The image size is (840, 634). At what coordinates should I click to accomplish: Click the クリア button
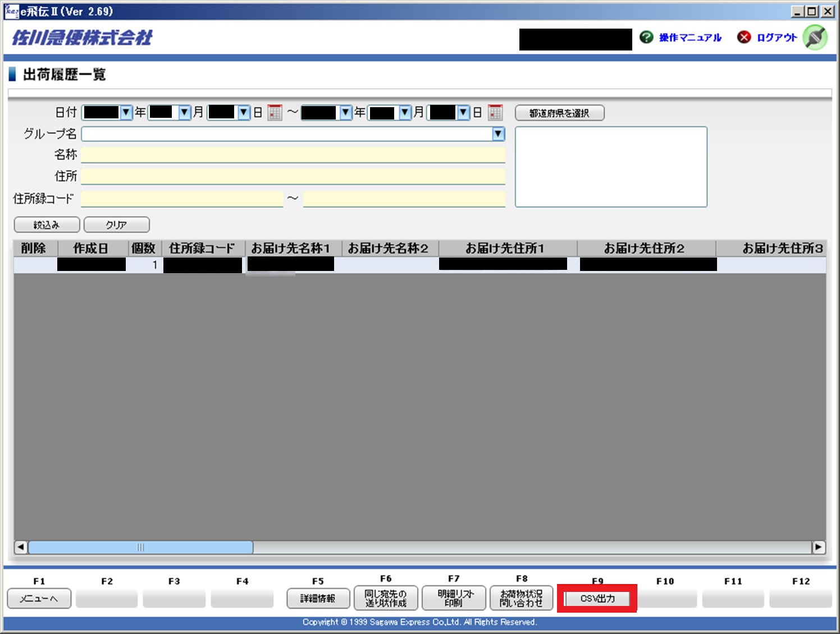116,224
